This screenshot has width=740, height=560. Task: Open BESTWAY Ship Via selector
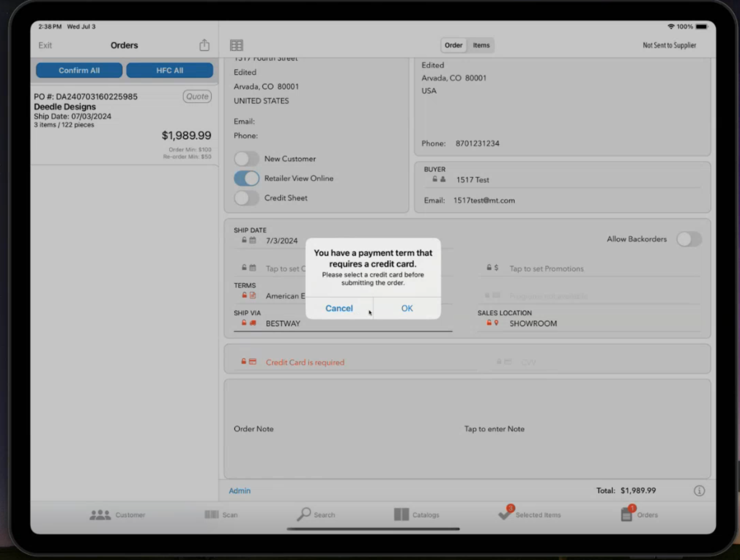coord(343,323)
